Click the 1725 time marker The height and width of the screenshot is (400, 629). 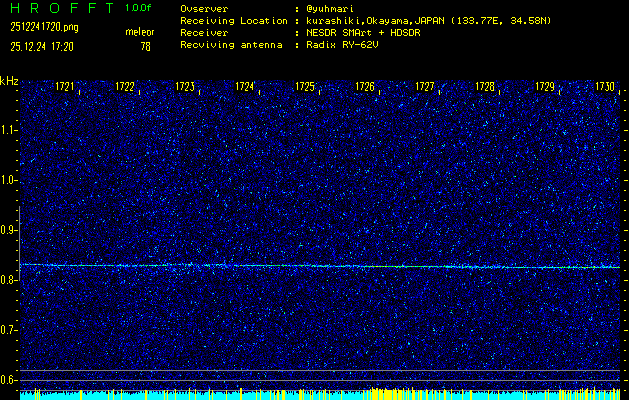305,87
